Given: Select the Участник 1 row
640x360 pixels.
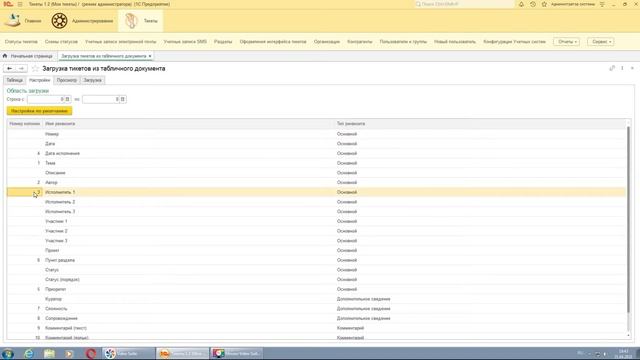Looking at the screenshot, I should tap(316, 221).
